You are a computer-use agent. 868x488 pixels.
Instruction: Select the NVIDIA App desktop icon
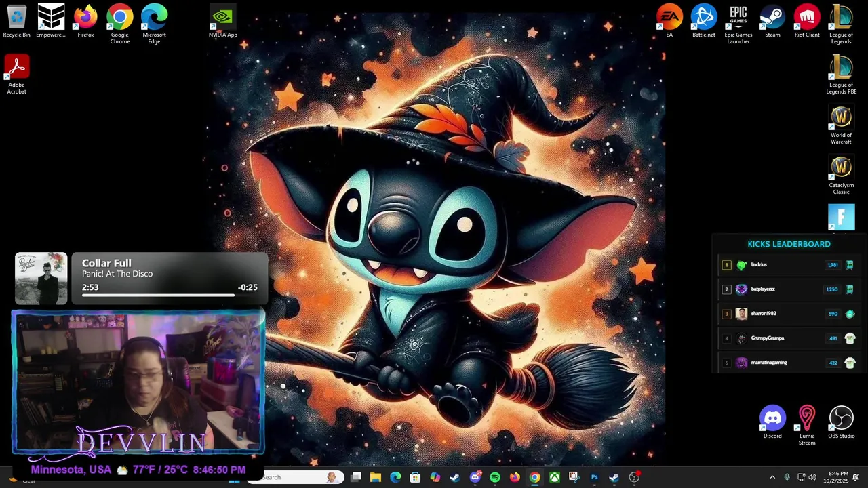click(223, 21)
